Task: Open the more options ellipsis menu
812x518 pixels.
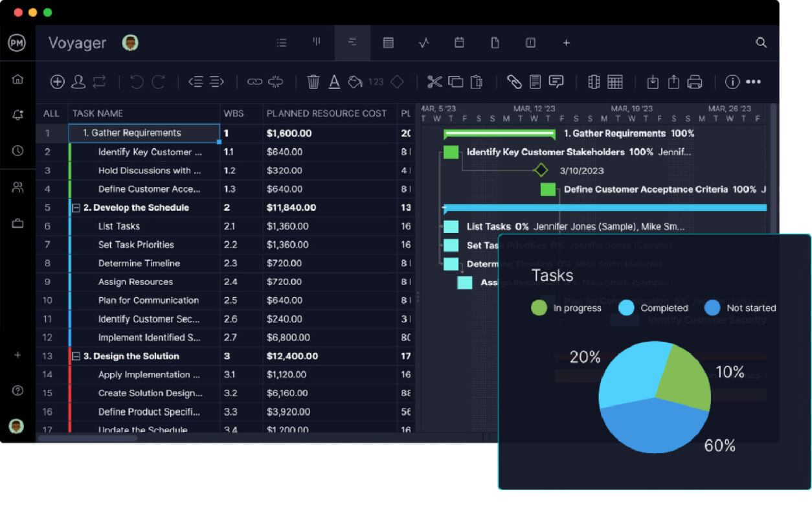Action: point(753,82)
